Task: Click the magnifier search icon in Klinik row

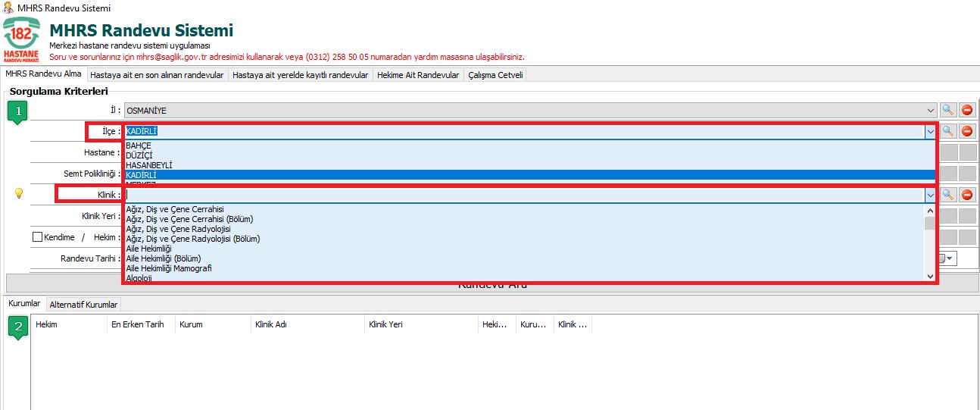Action: point(947,195)
